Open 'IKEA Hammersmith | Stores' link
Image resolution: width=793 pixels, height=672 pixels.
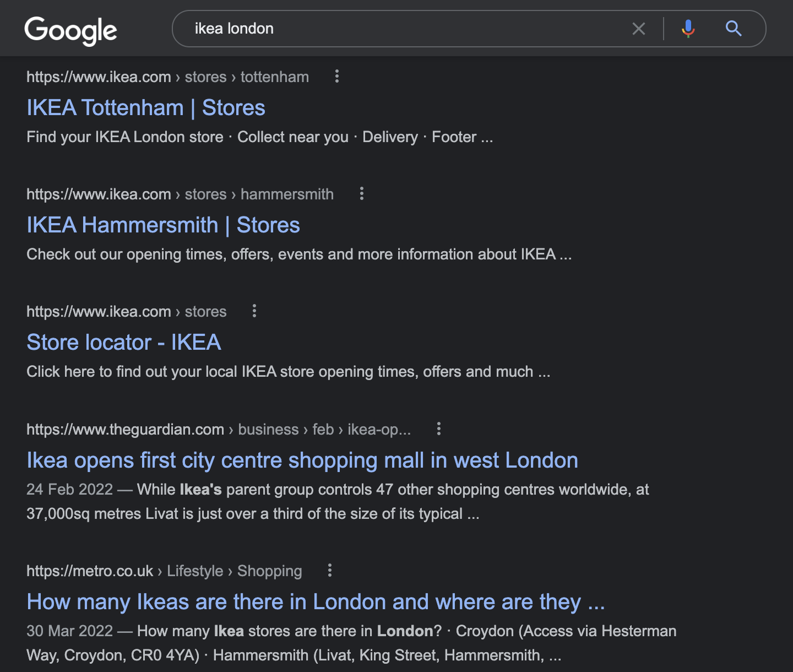tap(163, 225)
